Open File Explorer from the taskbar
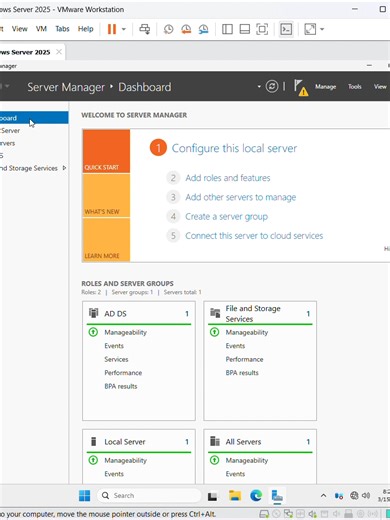390x520 pixels. point(235,496)
